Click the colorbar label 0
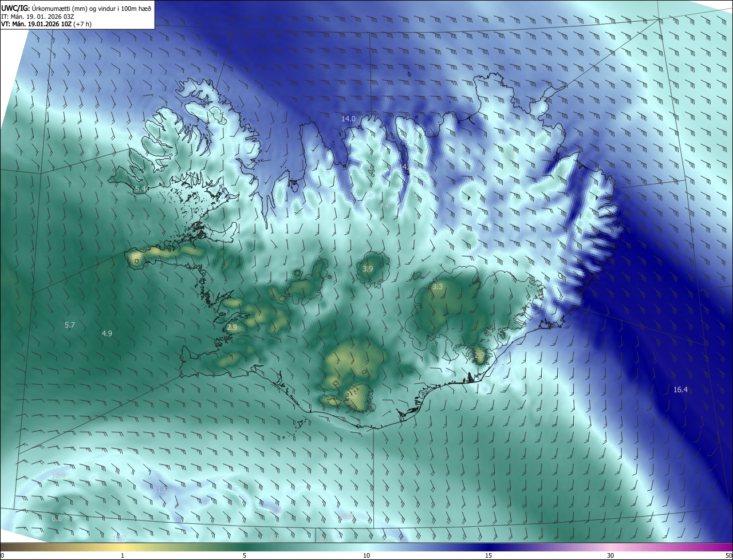This screenshot has width=733, height=560. click(x=2, y=555)
